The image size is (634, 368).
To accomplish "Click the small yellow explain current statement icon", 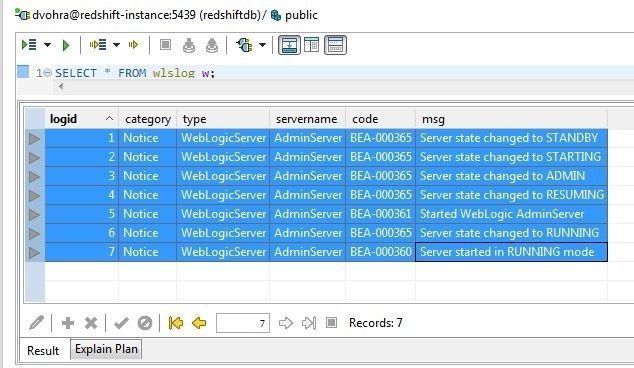I will [x=133, y=44].
